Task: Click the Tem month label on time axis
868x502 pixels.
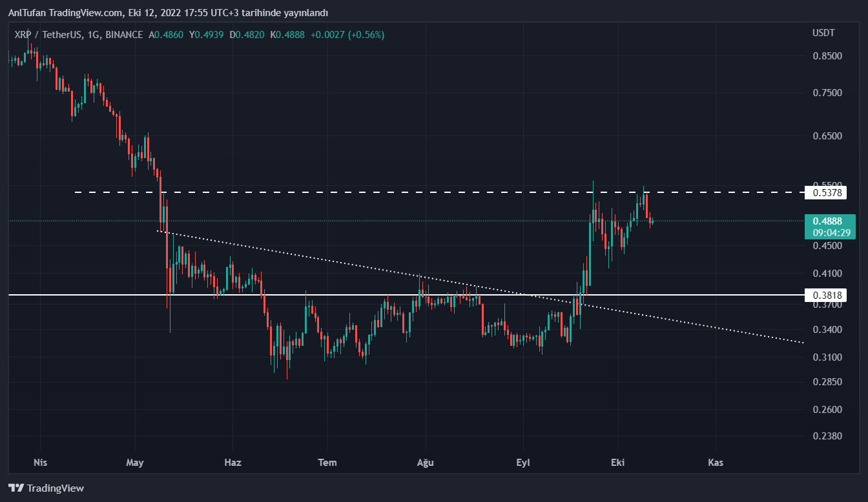Action: tap(328, 463)
